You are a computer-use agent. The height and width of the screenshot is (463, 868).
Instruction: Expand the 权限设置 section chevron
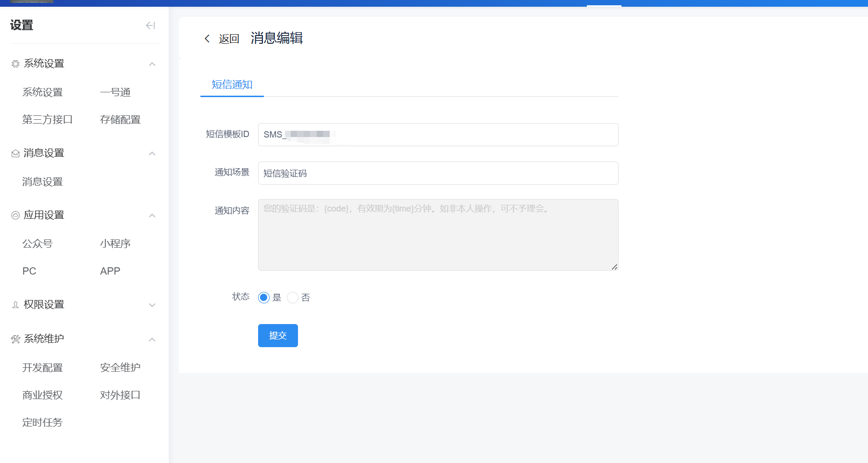coord(152,305)
